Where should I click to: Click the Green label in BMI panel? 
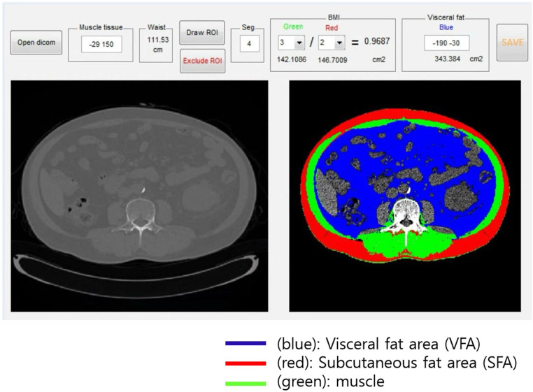click(293, 27)
